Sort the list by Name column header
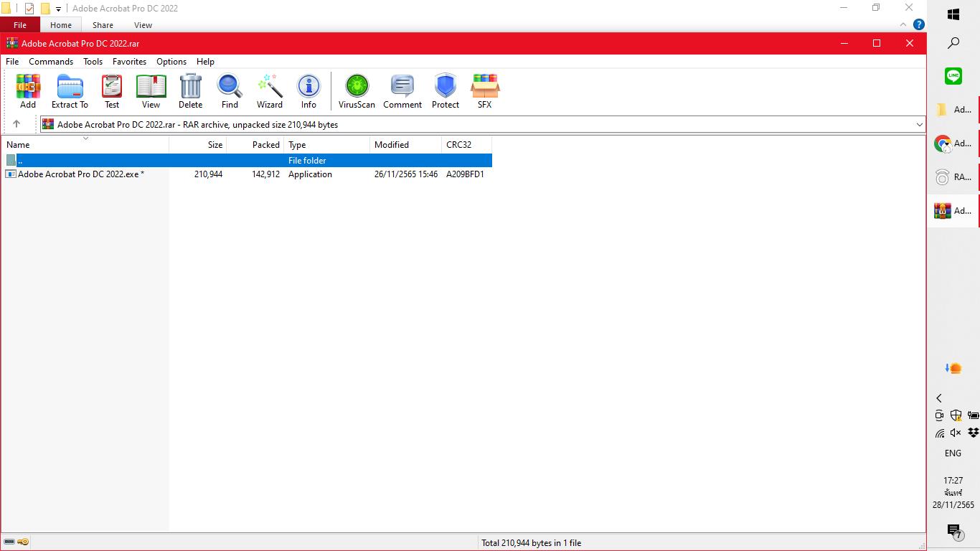 tap(85, 145)
